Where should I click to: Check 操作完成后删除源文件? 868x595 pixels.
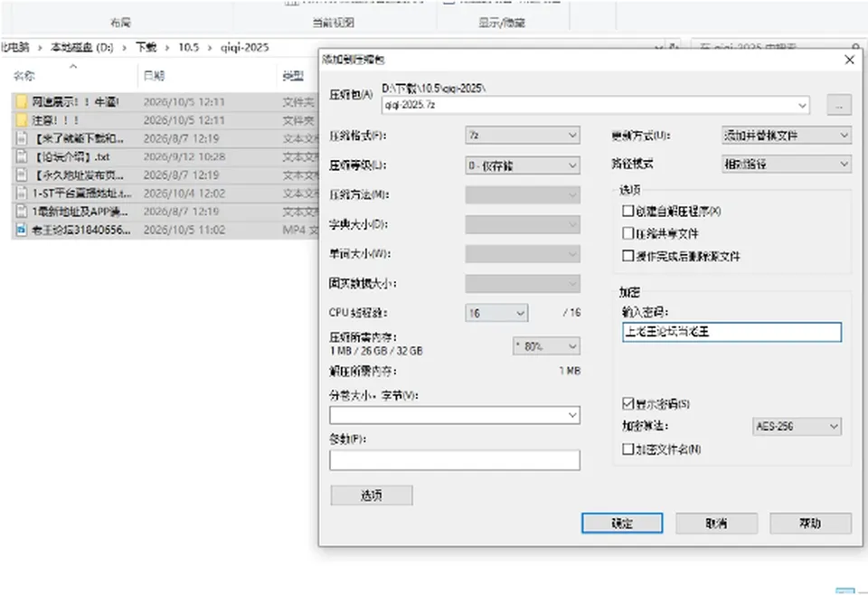[x=627, y=256]
